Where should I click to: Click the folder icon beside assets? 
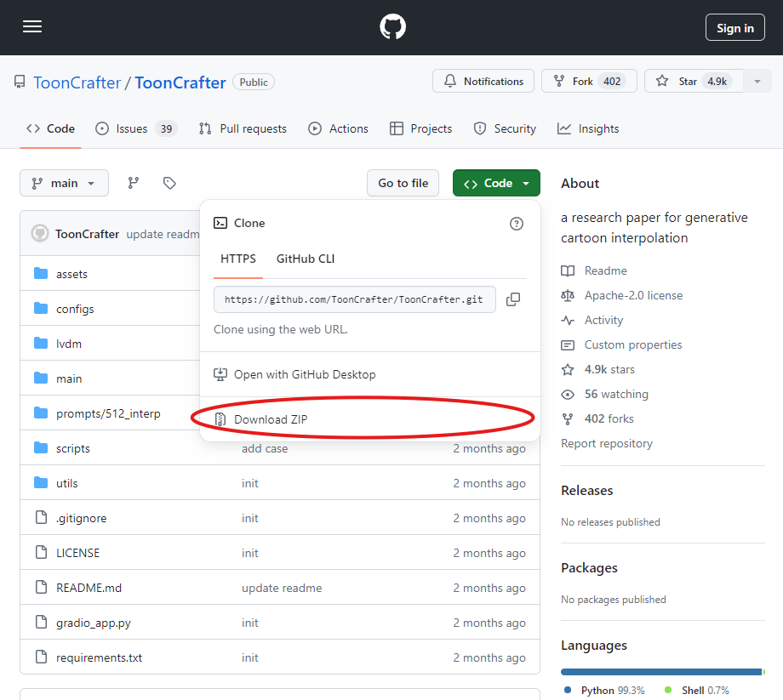pyautogui.click(x=41, y=273)
